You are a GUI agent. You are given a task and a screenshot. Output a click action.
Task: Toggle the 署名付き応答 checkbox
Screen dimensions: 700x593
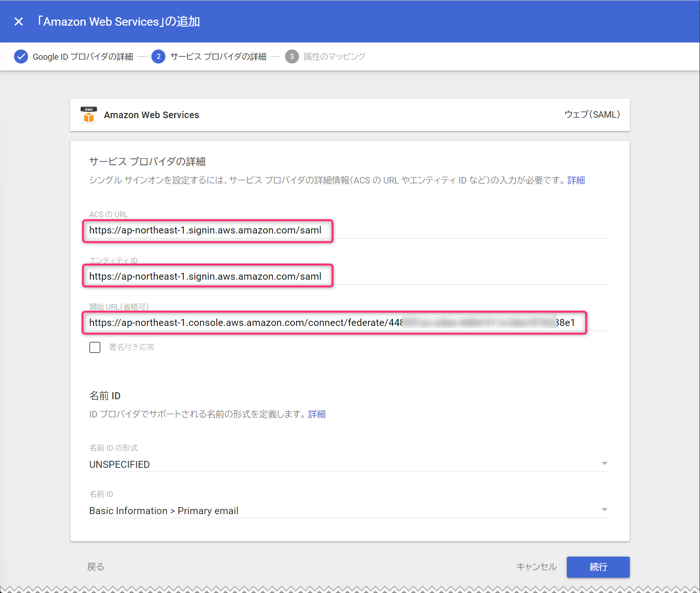click(95, 347)
